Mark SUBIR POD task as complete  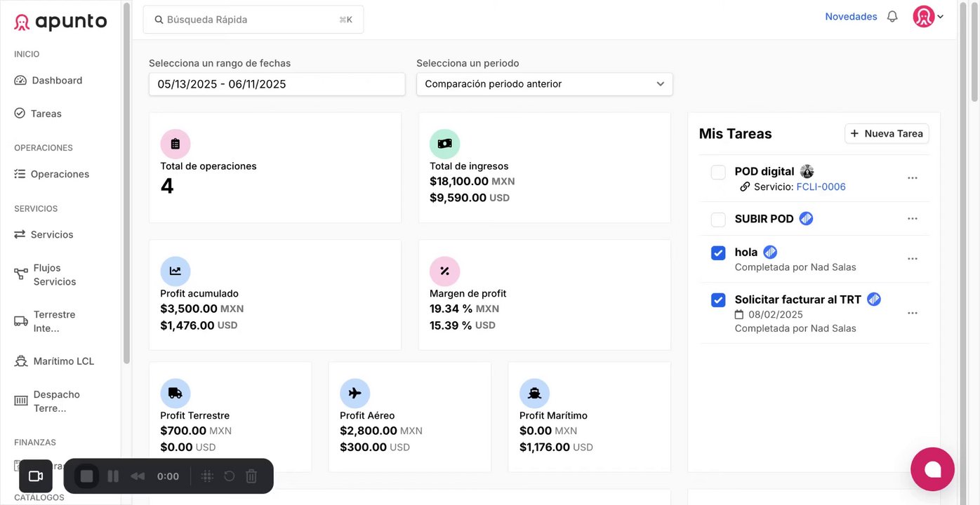coord(718,220)
